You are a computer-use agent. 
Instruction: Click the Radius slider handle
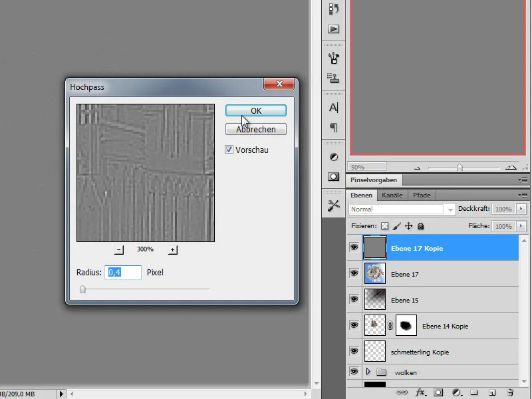(82, 289)
